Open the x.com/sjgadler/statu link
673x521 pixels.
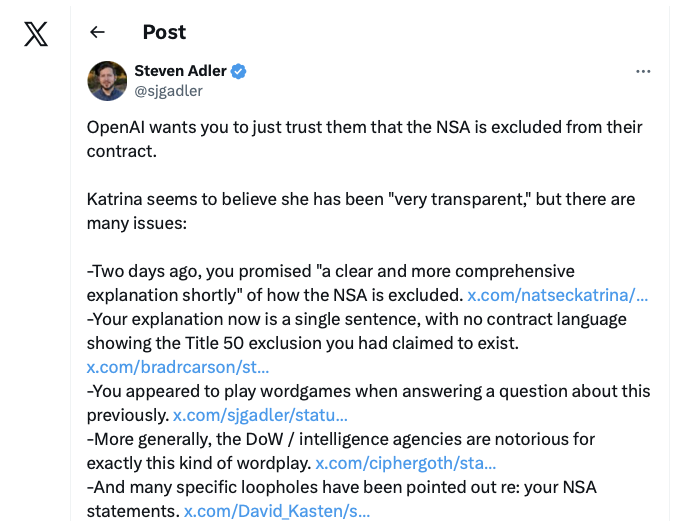pyautogui.click(x=260, y=415)
